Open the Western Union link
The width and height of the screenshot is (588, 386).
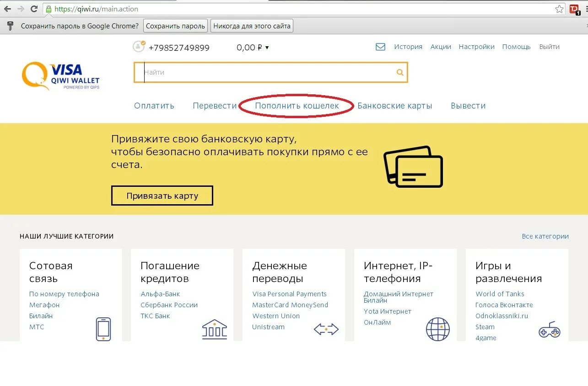(276, 316)
